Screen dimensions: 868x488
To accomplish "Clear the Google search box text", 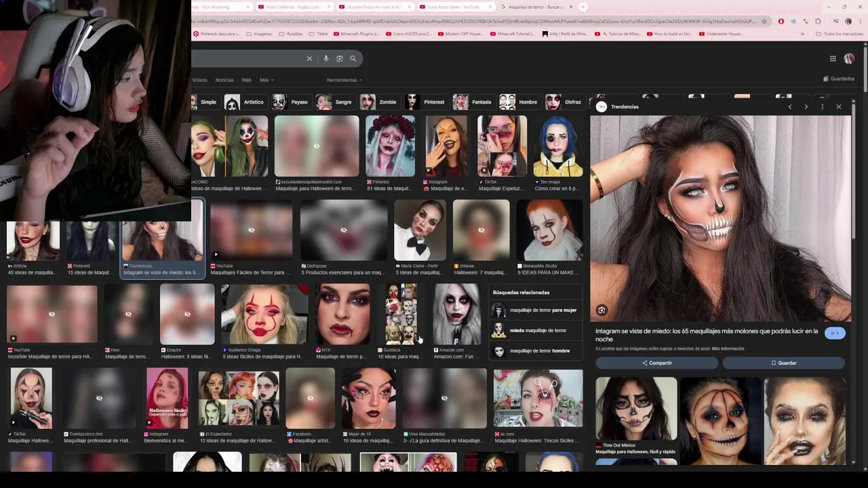I will click(x=309, y=59).
